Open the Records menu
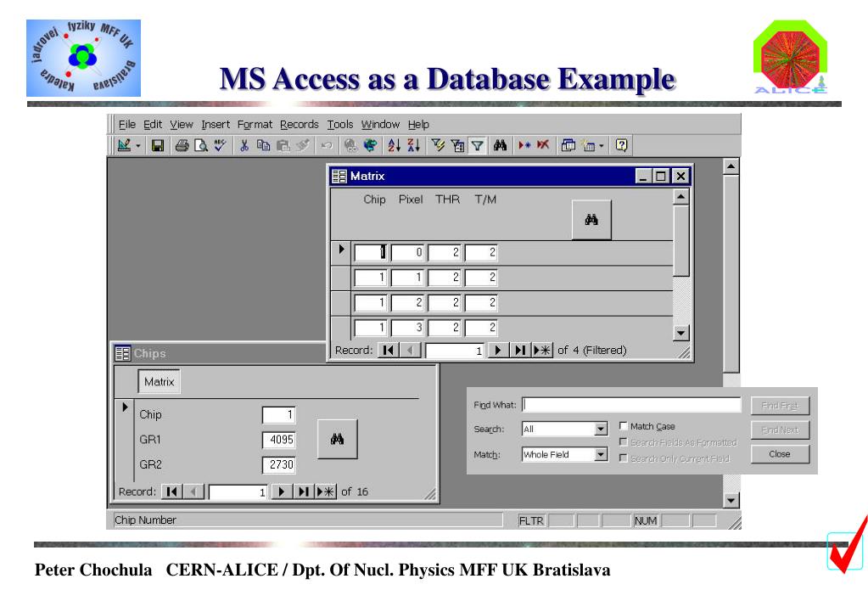868x601 pixels. tap(299, 125)
